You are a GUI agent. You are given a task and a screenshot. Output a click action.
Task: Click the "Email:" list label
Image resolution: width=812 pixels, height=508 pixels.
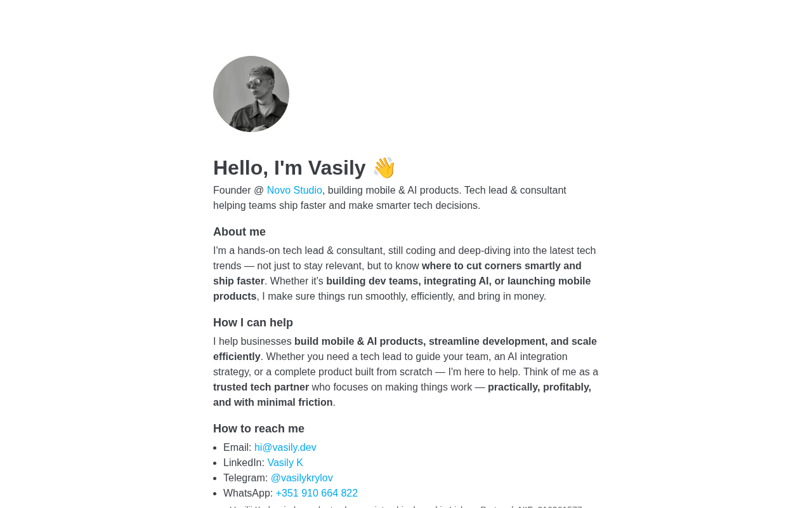(237, 448)
